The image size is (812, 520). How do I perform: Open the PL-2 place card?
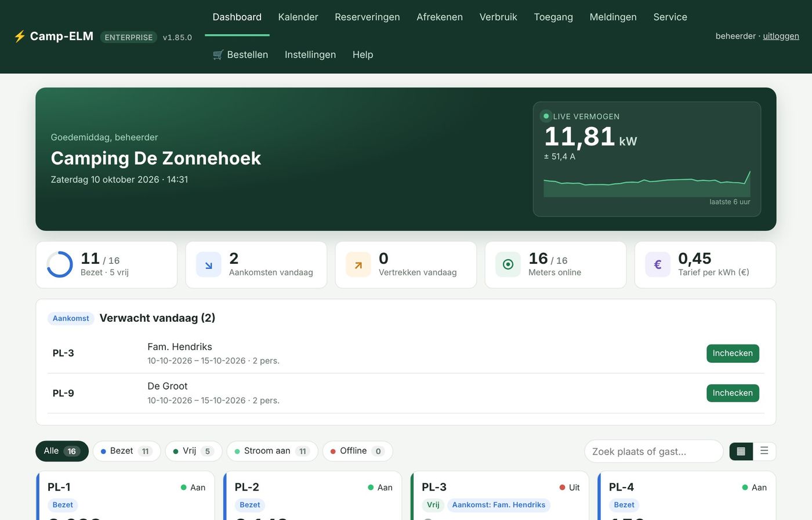tap(313, 496)
